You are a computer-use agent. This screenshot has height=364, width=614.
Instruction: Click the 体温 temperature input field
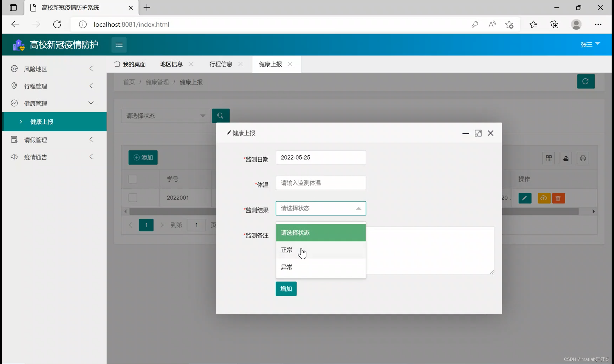point(320,183)
